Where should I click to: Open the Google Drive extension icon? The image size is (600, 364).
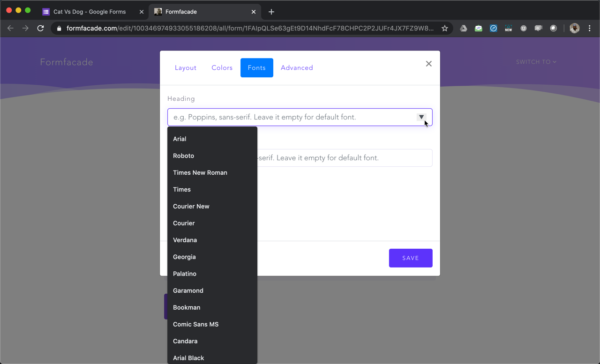(x=464, y=28)
